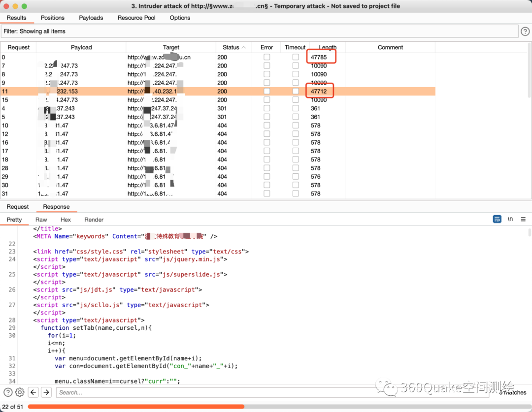Select the row for request 16

(x=218, y=142)
